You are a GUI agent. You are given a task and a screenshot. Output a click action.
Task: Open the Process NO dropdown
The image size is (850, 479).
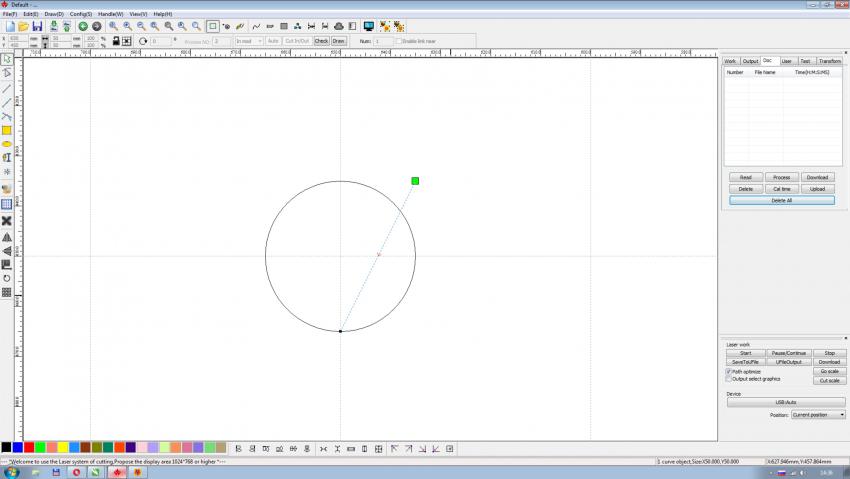[222, 41]
